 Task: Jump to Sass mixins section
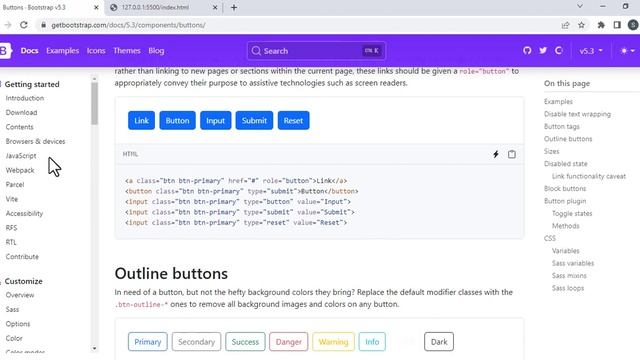(x=569, y=276)
